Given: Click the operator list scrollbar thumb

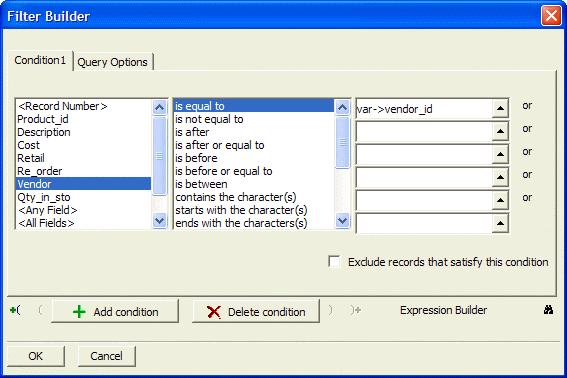Looking at the screenshot, I should [342, 142].
